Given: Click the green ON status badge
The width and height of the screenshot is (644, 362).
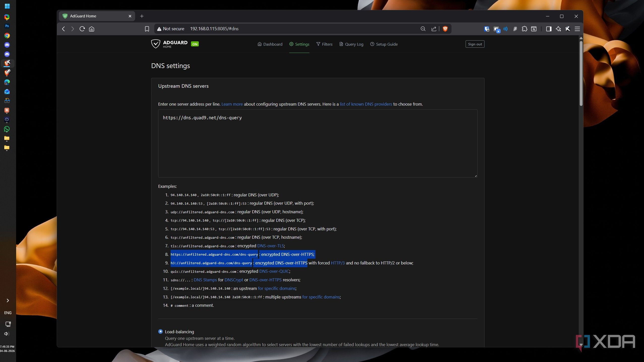Looking at the screenshot, I should (x=195, y=44).
